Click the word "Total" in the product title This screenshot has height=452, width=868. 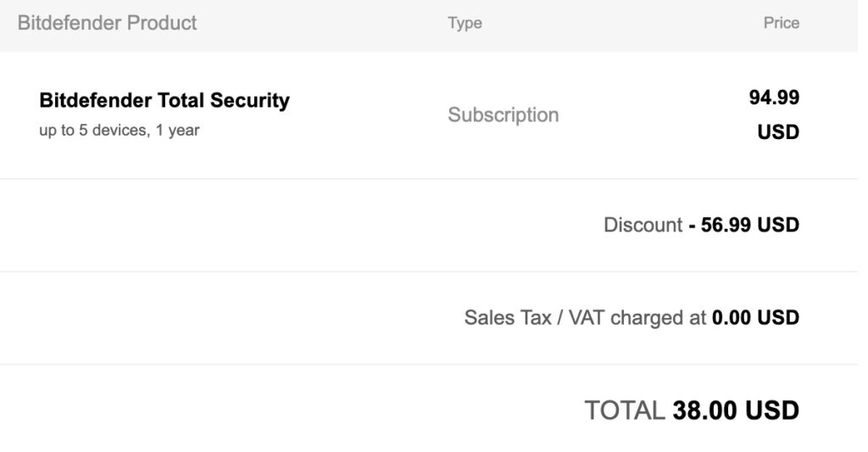pyautogui.click(x=181, y=100)
